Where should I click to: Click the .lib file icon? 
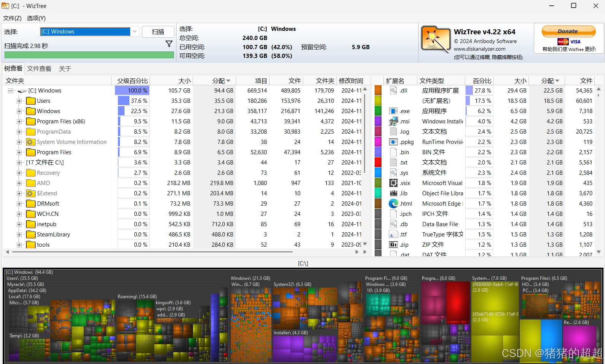(x=393, y=193)
